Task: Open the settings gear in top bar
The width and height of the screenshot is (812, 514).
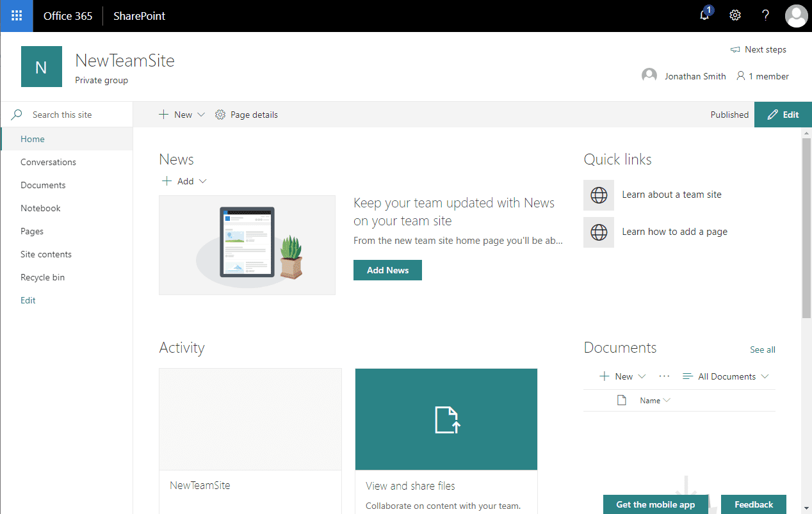Action: tap(735, 15)
